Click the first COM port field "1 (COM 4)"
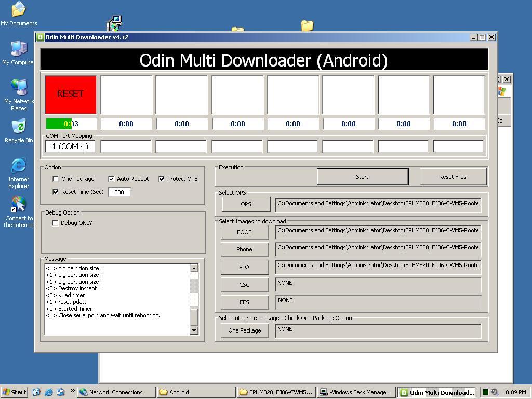The image size is (532, 399). coord(70,147)
